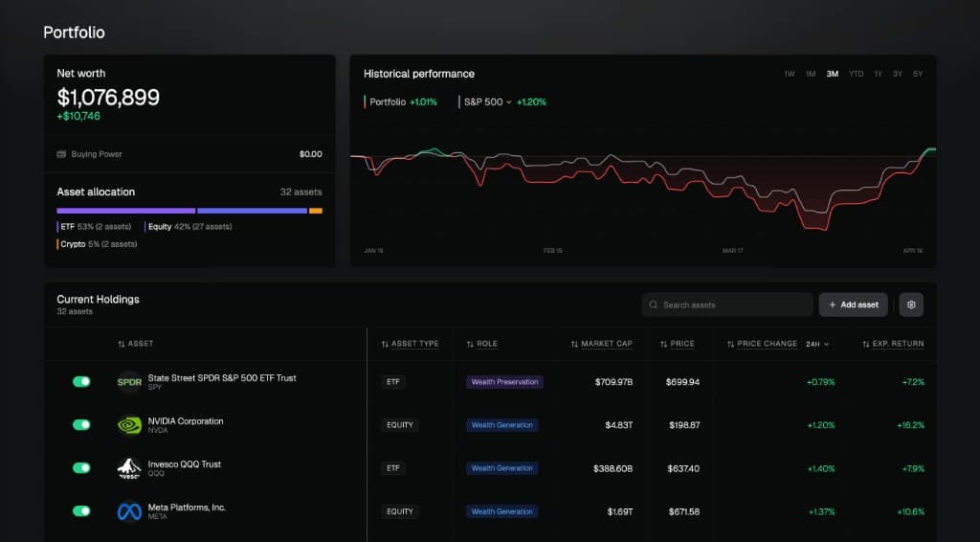Click the Wealth Preservation role tag
This screenshot has height=542, width=980.
504,382
